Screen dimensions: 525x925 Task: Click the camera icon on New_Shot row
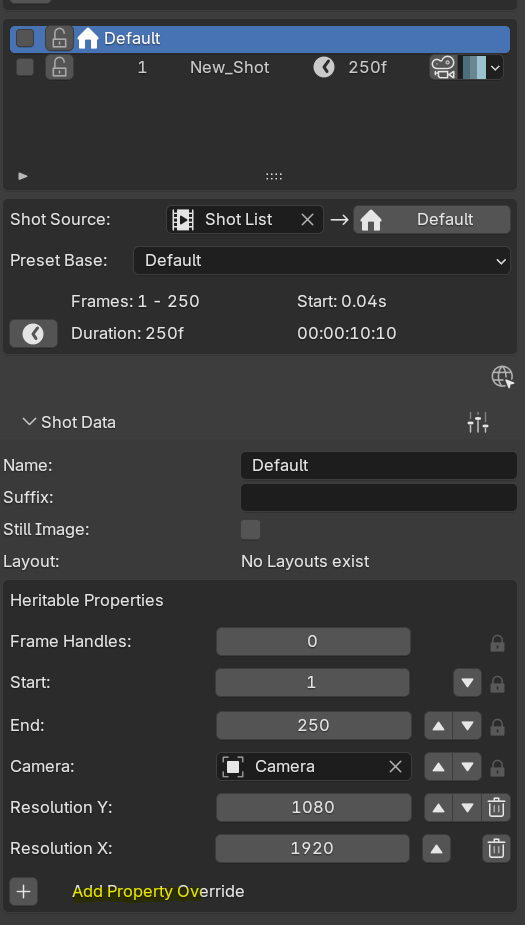443,67
